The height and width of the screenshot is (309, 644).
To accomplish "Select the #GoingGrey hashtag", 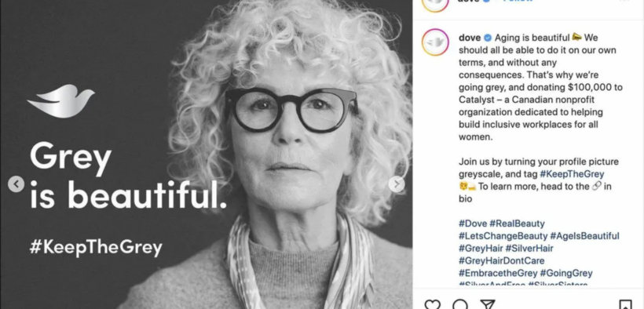I will [x=566, y=273].
